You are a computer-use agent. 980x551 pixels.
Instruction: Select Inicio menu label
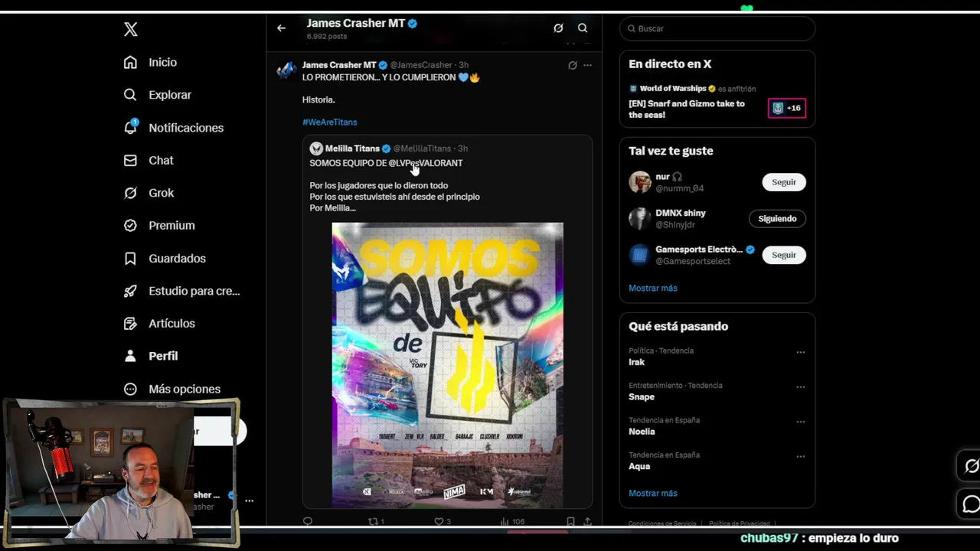click(162, 62)
